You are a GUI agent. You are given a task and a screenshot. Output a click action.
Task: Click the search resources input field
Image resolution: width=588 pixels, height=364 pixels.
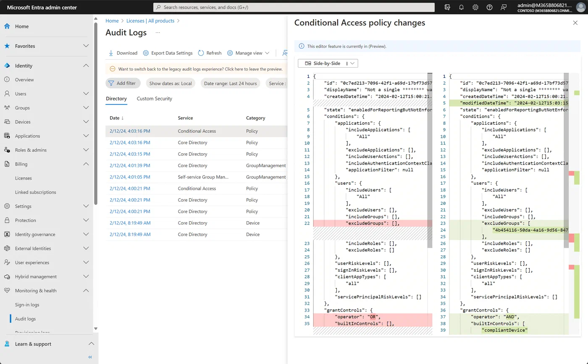294,7
